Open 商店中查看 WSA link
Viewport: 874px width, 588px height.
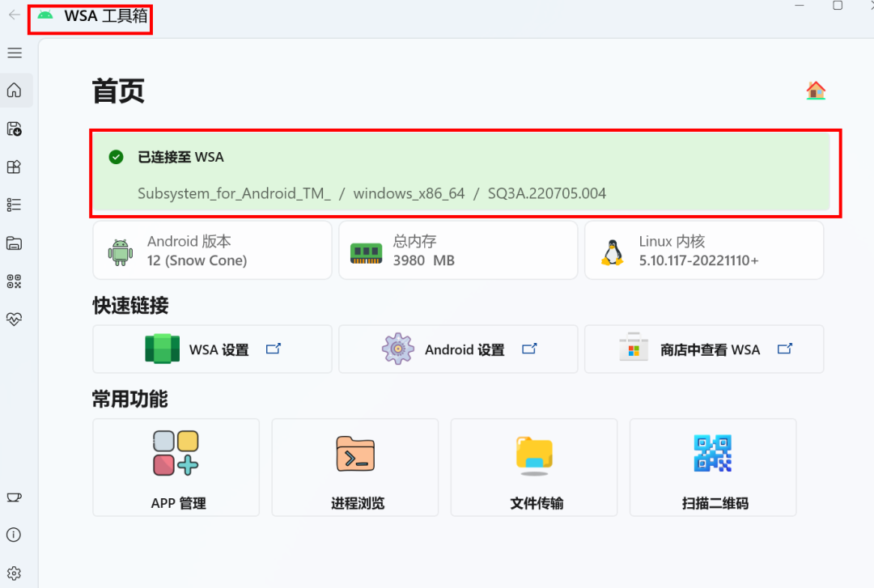704,349
